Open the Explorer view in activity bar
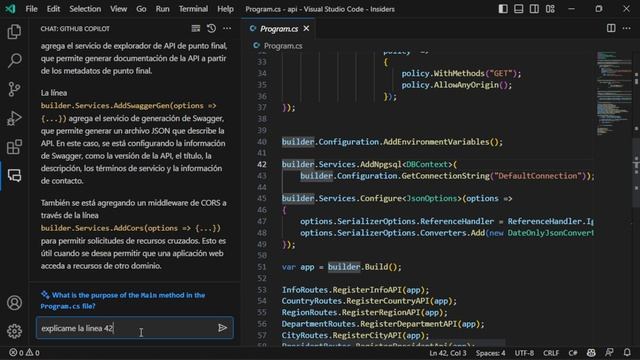The height and width of the screenshot is (360, 640). [14, 31]
